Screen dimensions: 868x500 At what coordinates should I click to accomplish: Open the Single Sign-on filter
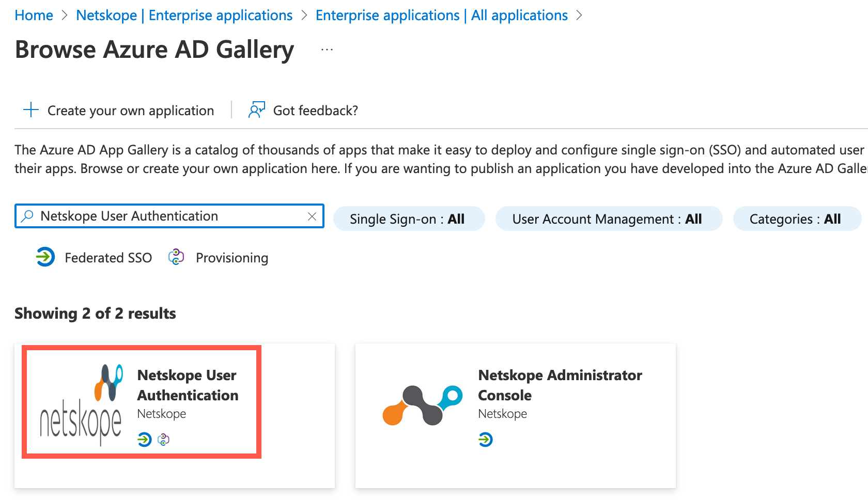pyautogui.click(x=409, y=218)
